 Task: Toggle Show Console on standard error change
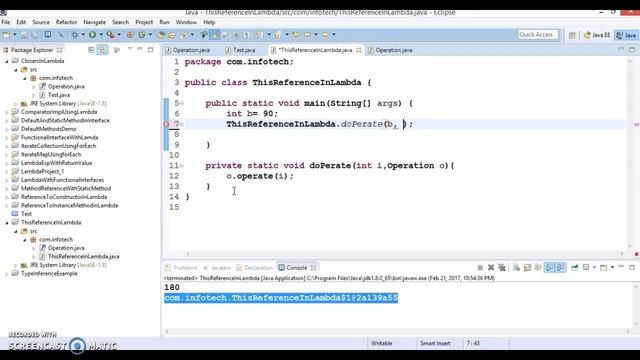pyautogui.click(x=561, y=268)
